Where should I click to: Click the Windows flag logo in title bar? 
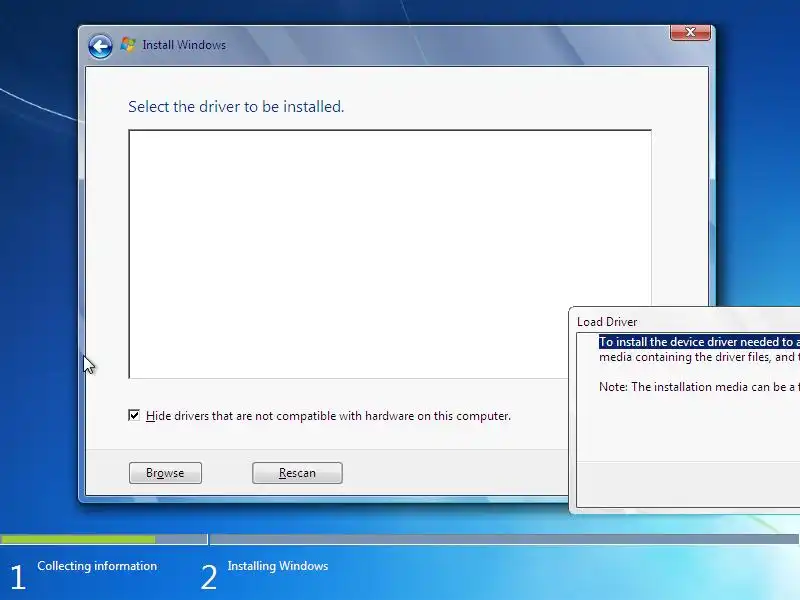(128, 45)
